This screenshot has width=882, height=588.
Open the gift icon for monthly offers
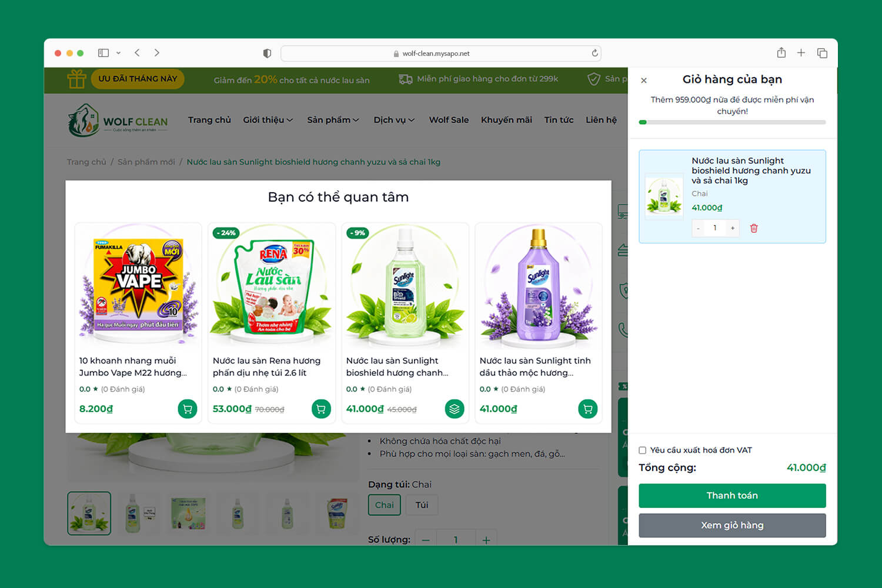pyautogui.click(x=76, y=79)
